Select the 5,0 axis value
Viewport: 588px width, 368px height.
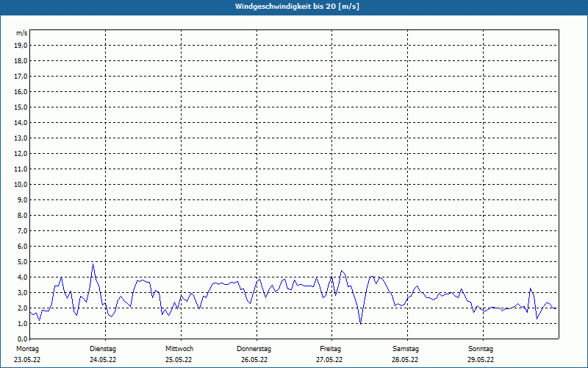click(22, 262)
